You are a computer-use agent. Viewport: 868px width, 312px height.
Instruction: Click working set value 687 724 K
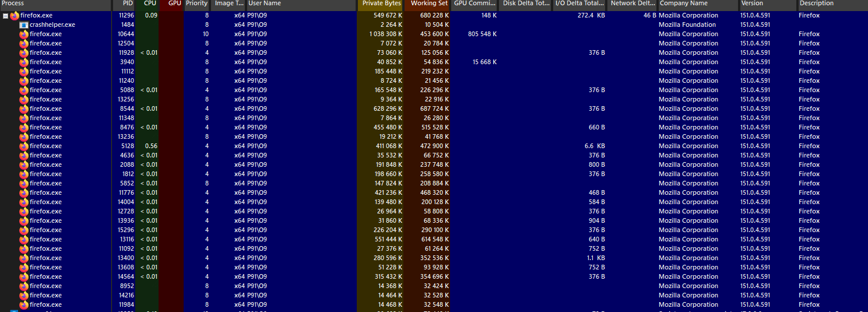pyautogui.click(x=434, y=109)
